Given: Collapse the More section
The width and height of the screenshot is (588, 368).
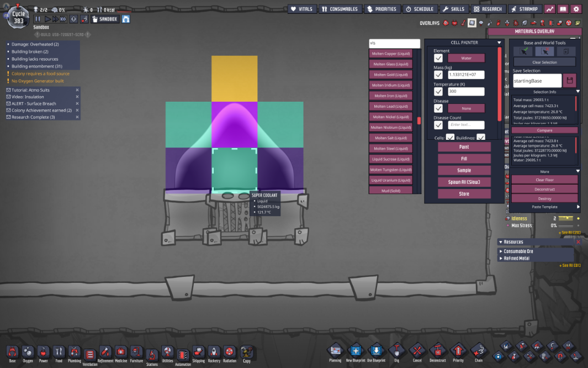Looking at the screenshot, I should (578, 171).
